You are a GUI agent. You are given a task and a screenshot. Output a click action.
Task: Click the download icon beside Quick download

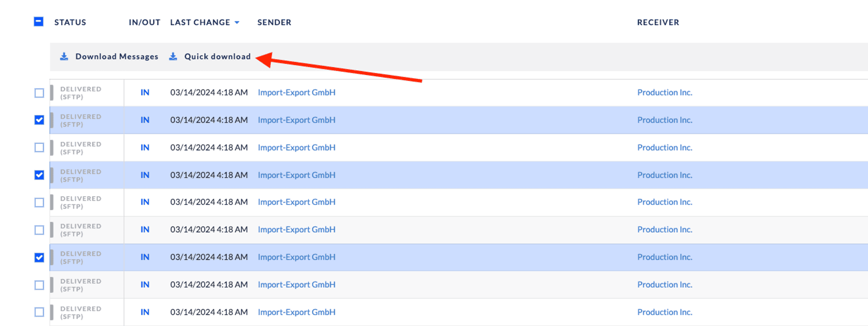point(173,56)
